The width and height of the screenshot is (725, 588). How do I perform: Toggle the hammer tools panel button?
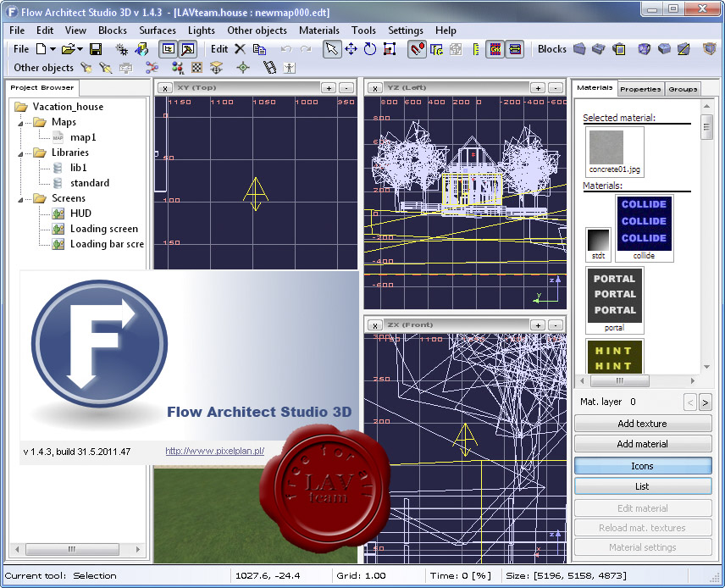coord(188,49)
